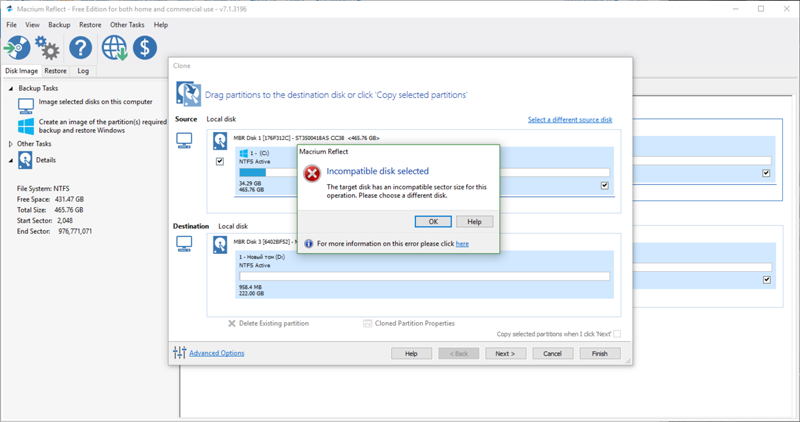Open the Backup menu

click(59, 24)
